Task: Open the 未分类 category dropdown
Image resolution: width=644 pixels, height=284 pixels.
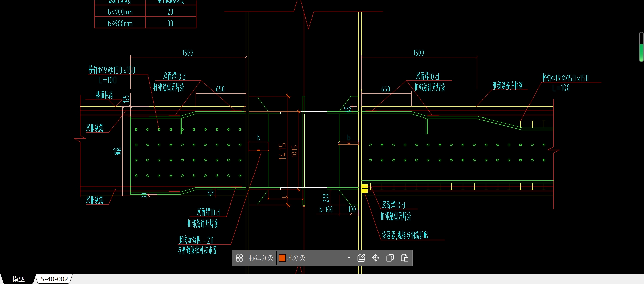Action: coord(314,258)
